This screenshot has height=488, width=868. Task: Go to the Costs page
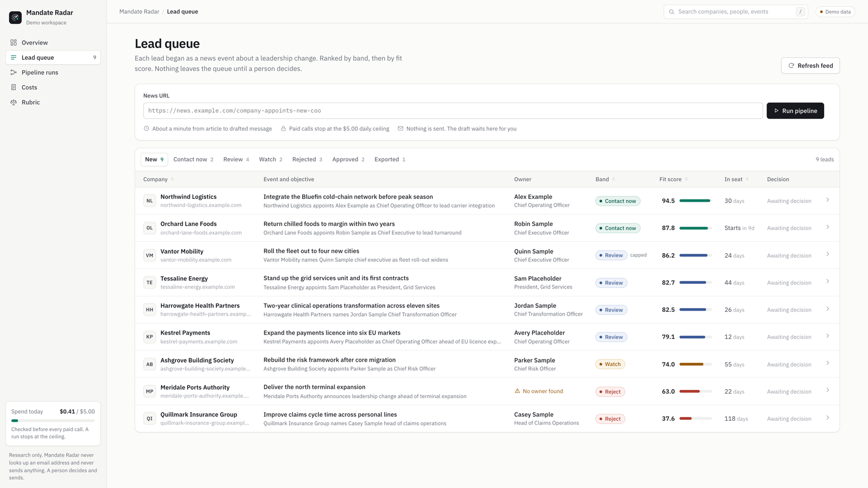(53, 87)
